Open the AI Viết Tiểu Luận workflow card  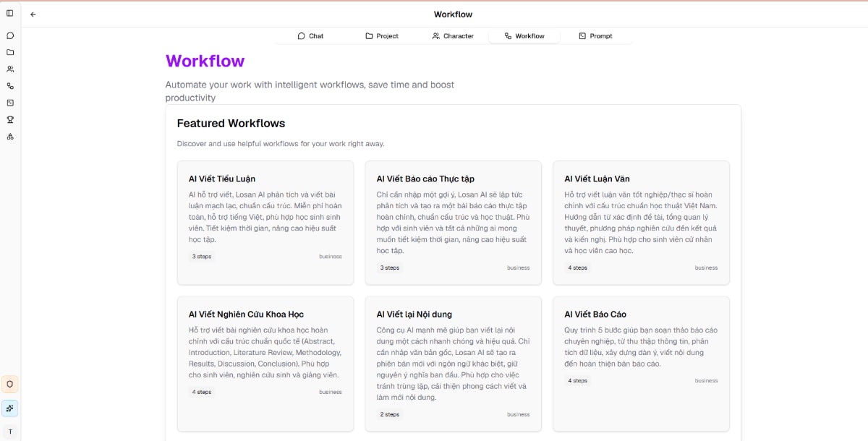click(265, 222)
